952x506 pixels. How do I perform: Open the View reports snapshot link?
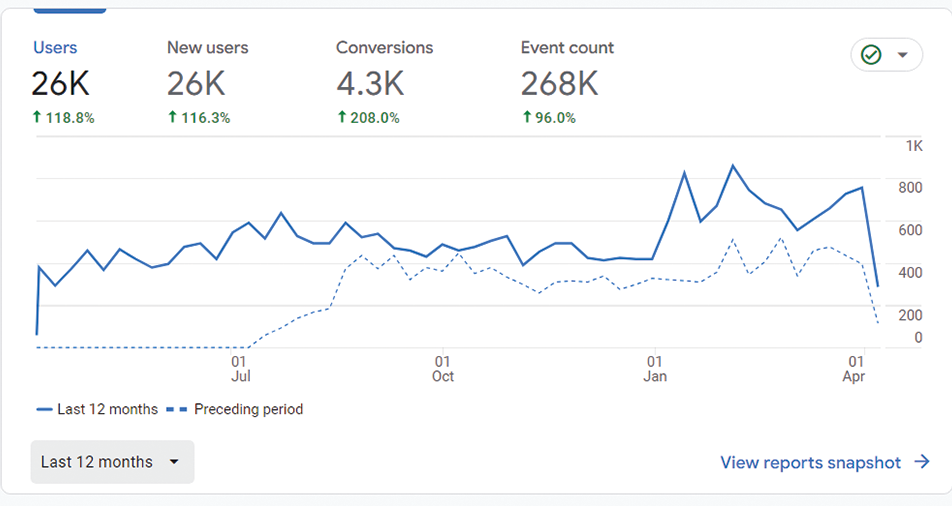(810, 462)
